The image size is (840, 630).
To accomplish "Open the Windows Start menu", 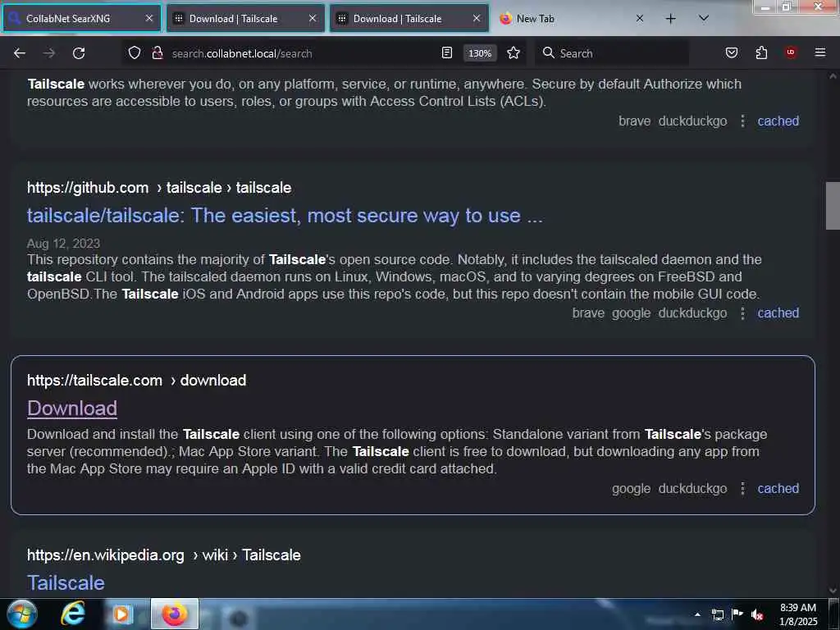I will 21,614.
